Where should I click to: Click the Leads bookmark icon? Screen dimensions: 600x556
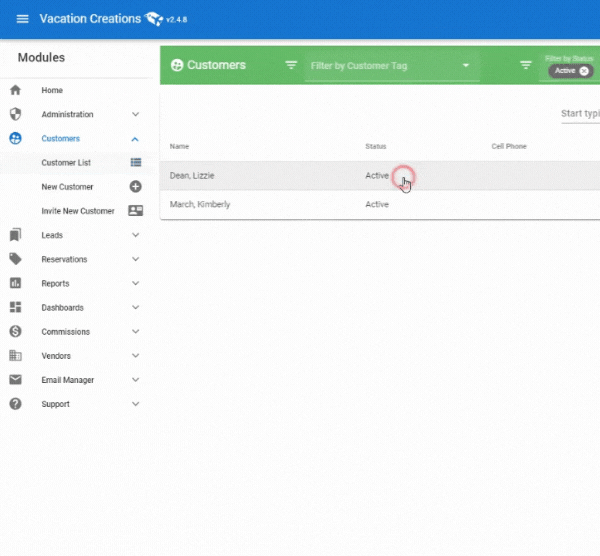click(15, 235)
